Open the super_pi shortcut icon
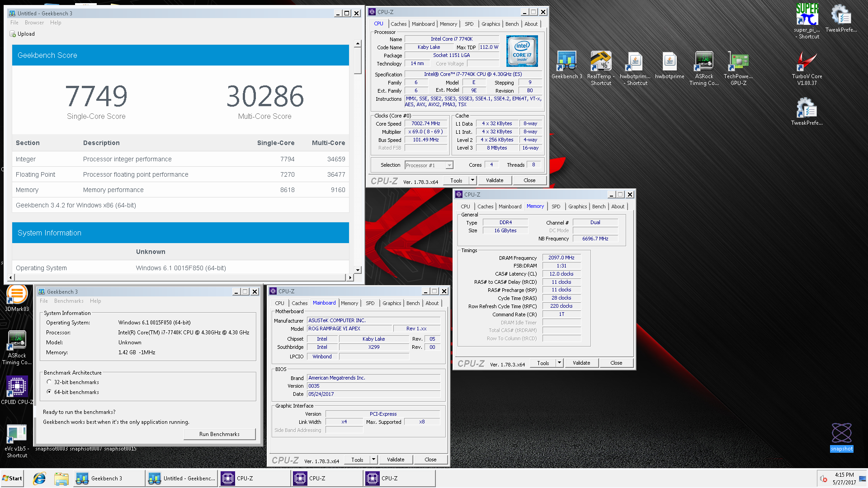This screenshot has height=488, width=868. point(807,21)
